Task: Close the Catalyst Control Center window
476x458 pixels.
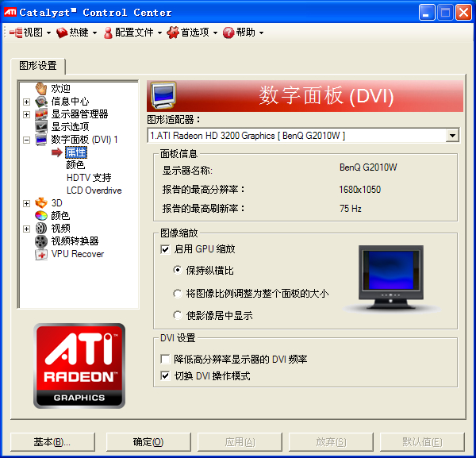Action: click(464, 13)
